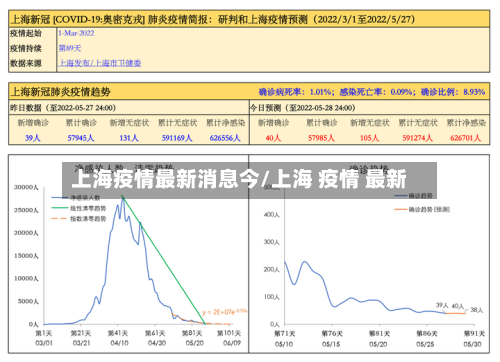
Task: Click the 200人 y-axis label
Action: pyautogui.click(x=272, y=269)
